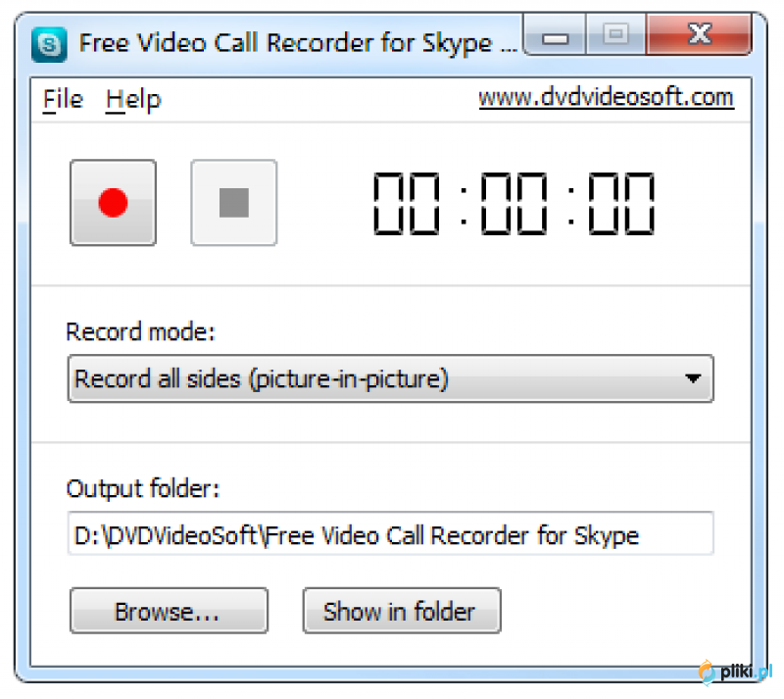Minimize the recorder window

[x=555, y=35]
